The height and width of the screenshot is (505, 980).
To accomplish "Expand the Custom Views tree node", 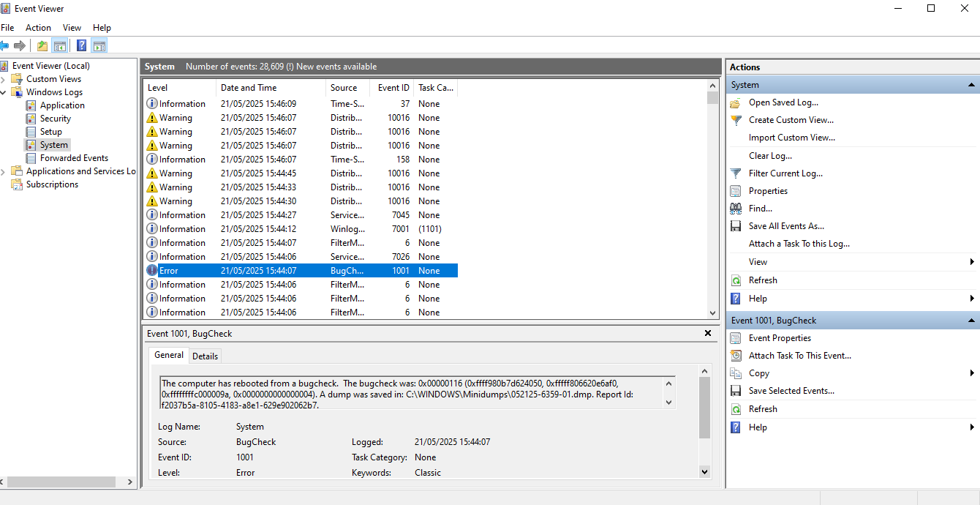I will 4,79.
